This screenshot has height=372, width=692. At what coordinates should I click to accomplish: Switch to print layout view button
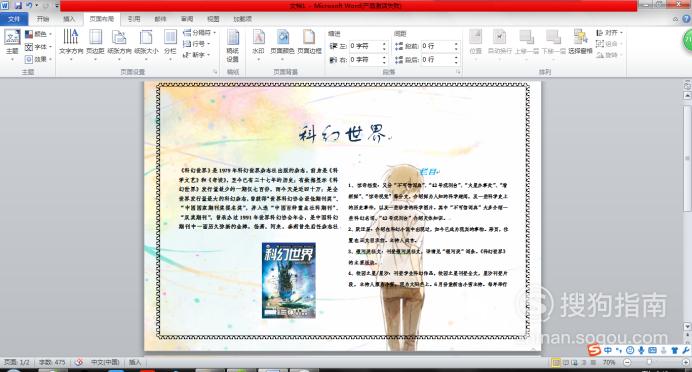[x=557, y=362]
